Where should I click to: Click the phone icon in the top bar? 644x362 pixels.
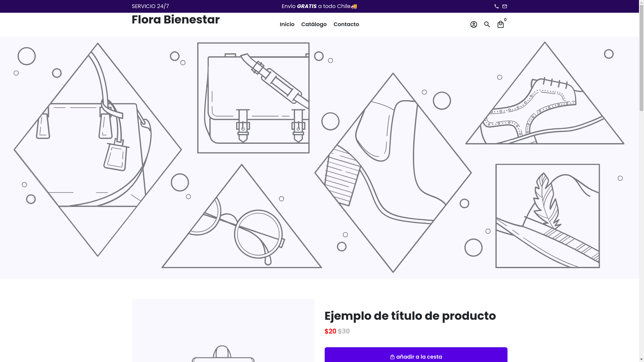coord(496,6)
